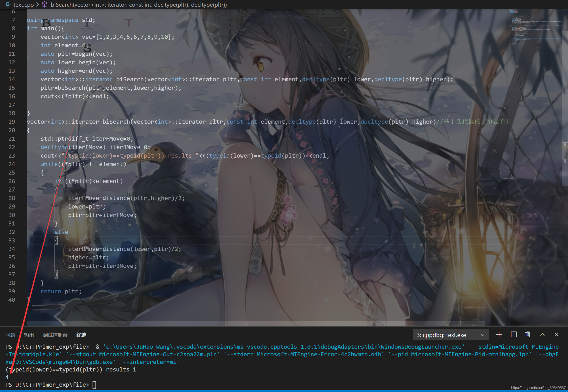This screenshot has width=568, height=392.
Task: Open text.cpp breadcrumb file picker
Action: pos(23,5)
